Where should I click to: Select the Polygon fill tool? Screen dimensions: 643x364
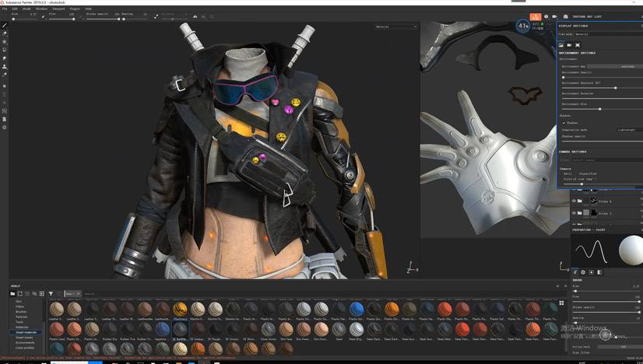click(5, 50)
